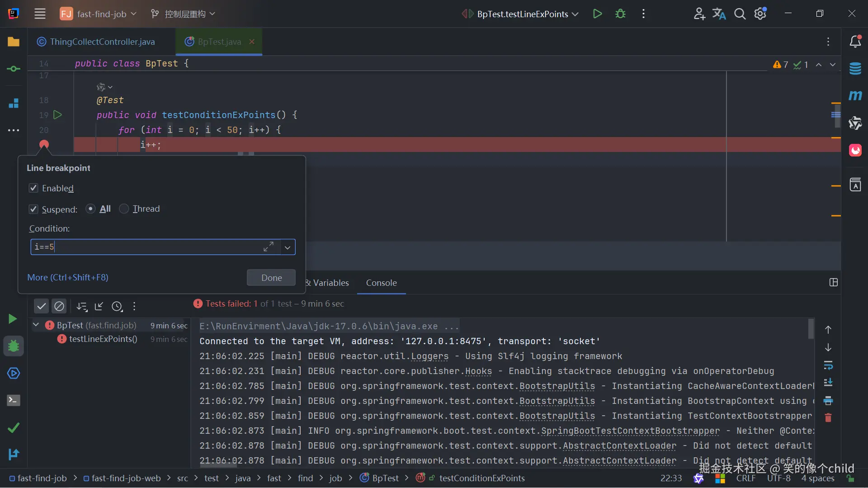Open editor tabs options menu
The image size is (868, 488).
(828, 42)
